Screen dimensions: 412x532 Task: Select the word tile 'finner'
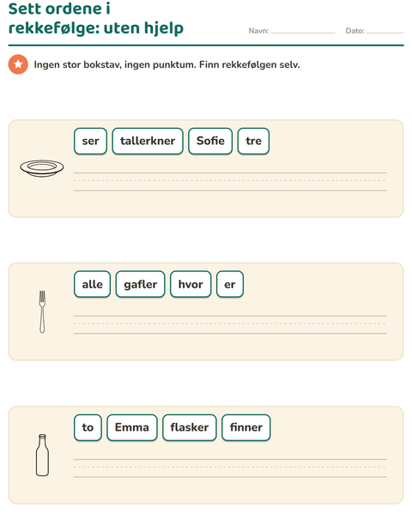pyautogui.click(x=246, y=427)
